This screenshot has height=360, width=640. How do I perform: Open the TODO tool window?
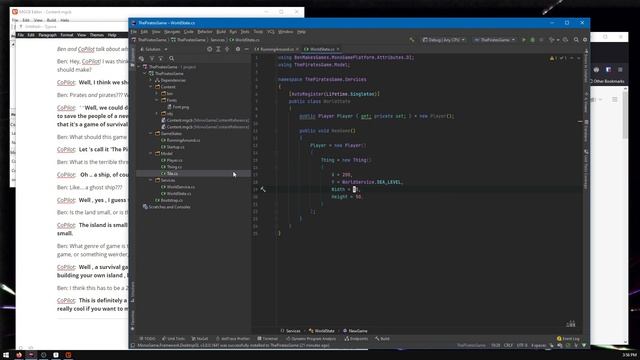click(x=147, y=339)
